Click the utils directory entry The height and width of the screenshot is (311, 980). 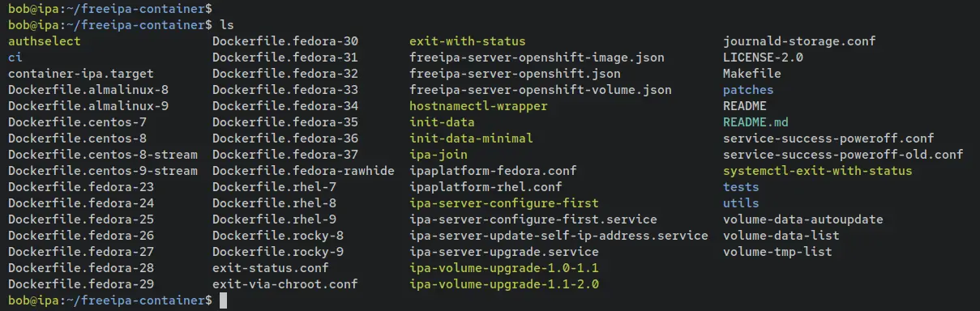(x=741, y=203)
